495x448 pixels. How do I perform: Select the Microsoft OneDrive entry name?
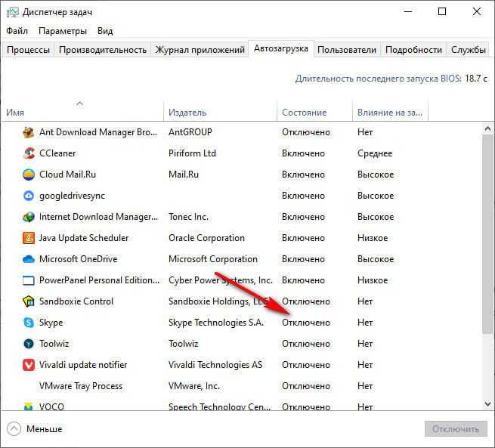pos(79,259)
